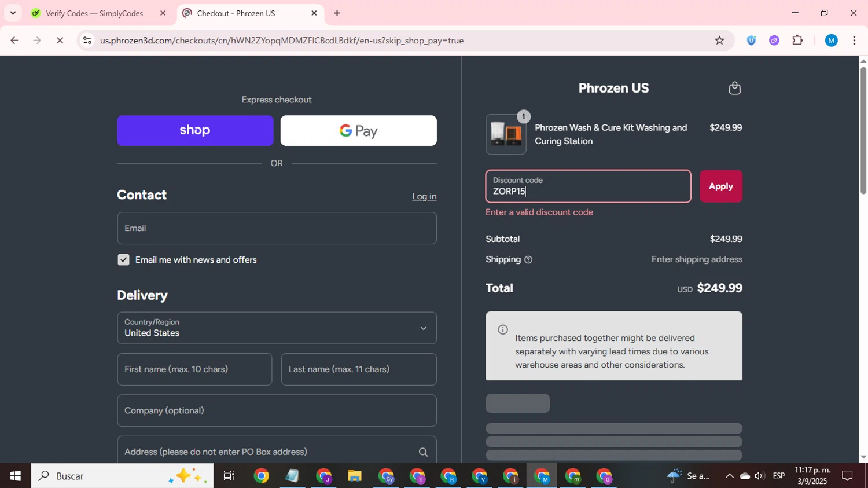Click the Buscar taskbar search box
The image size is (868, 488).
122,476
